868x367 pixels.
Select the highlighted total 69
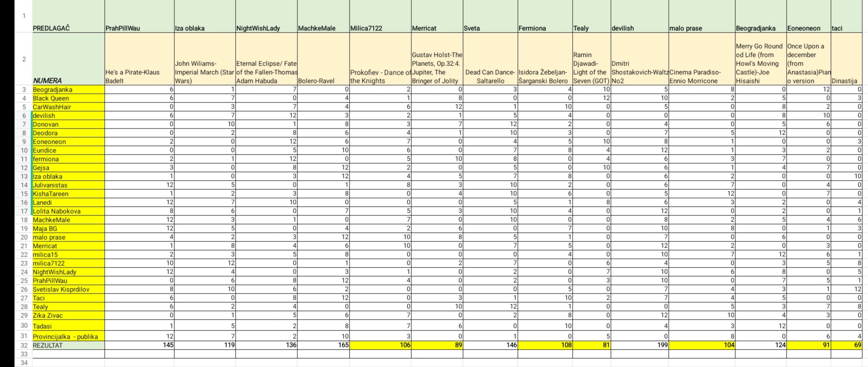tap(847, 345)
